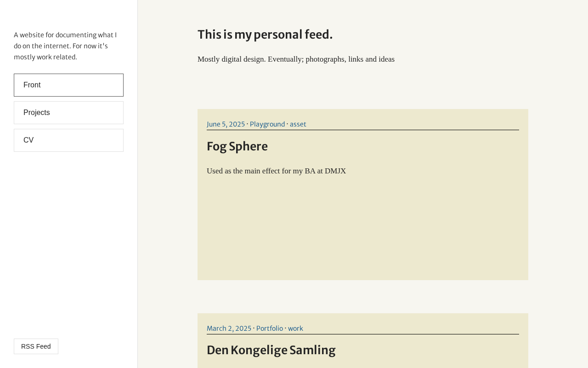Click the feed subtitle about digital design
The width and height of the screenshot is (588, 368).
point(296,59)
